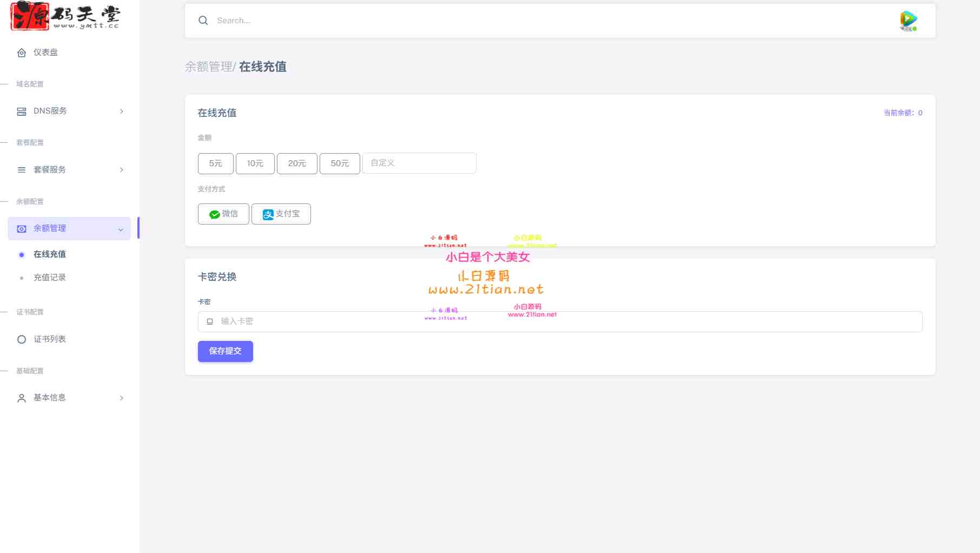Click the search magnifier icon

(203, 20)
